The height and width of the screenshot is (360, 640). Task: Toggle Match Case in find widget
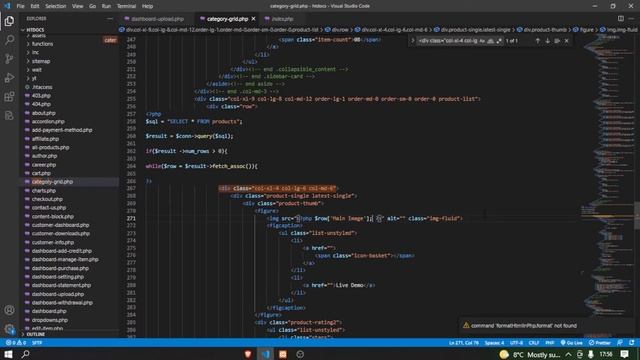482,41
